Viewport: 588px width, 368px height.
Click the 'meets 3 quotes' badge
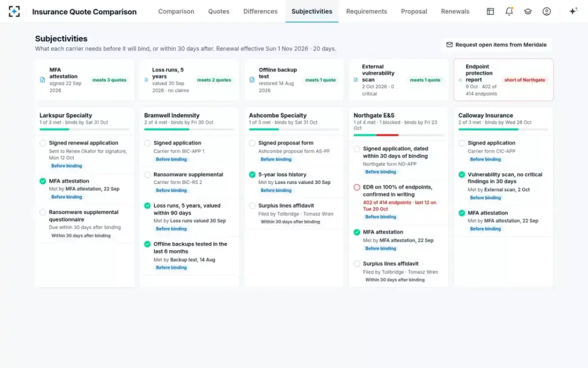109,80
